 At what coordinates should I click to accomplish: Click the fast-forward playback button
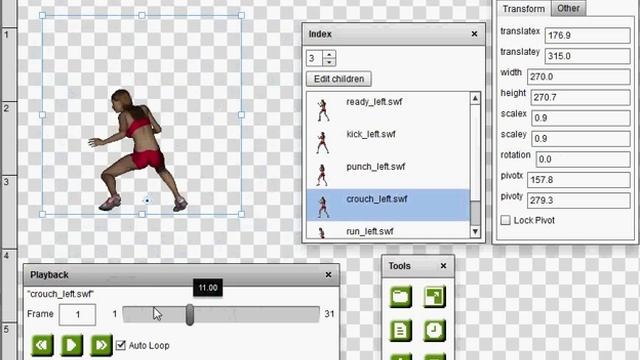tap(101, 345)
